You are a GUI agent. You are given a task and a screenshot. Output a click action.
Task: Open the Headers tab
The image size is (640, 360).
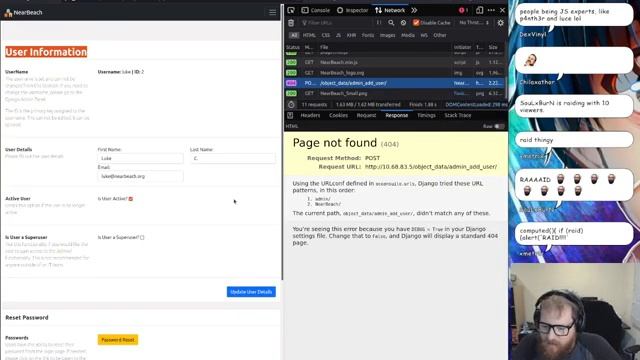(310, 116)
